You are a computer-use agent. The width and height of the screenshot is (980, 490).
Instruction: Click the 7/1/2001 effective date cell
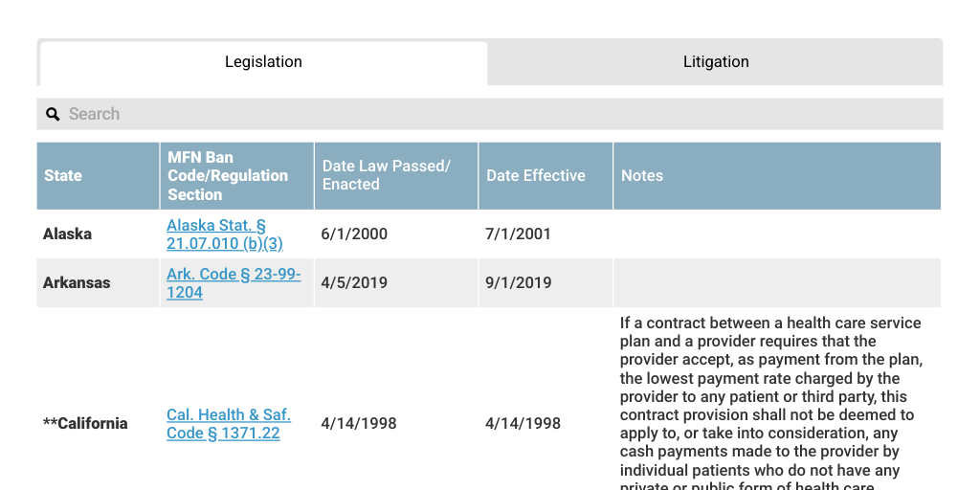click(518, 234)
